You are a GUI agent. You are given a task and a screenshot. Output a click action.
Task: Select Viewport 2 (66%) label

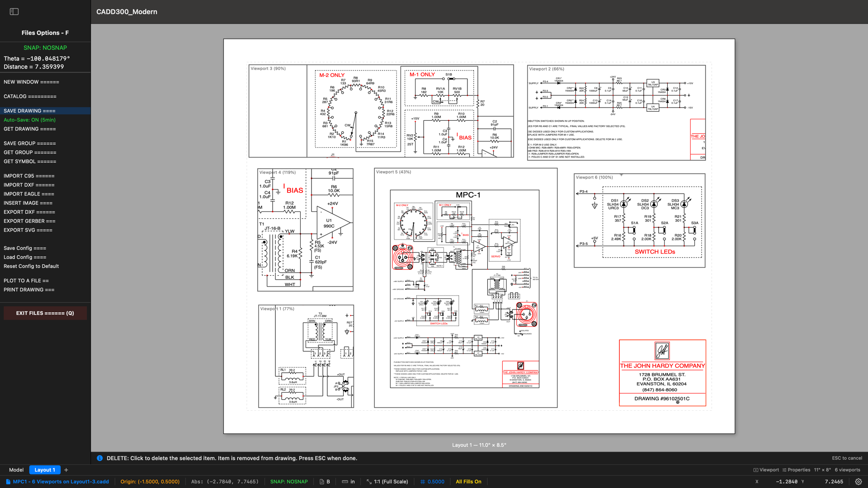tap(547, 69)
